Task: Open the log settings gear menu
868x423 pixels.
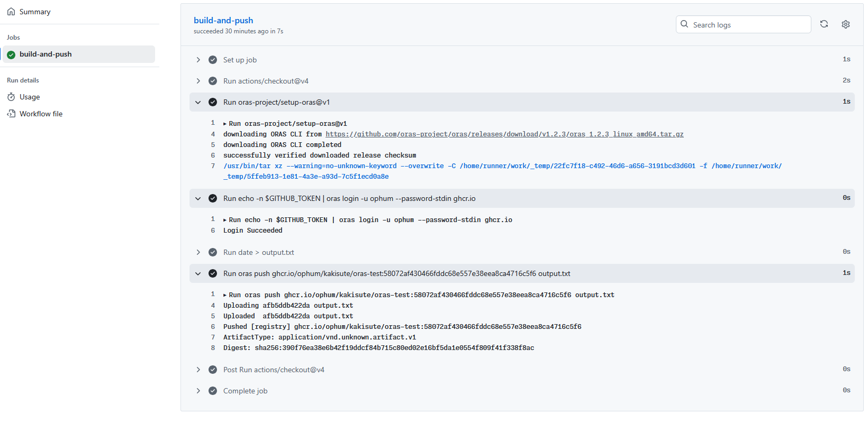Action: 846,24
